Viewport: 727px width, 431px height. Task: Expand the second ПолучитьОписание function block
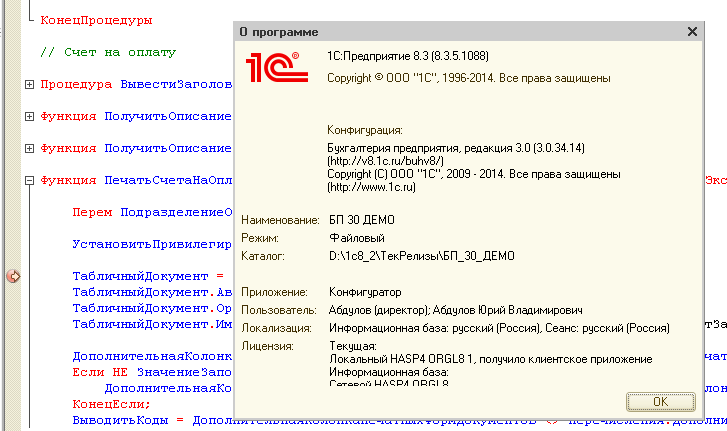pyautogui.click(x=29, y=148)
